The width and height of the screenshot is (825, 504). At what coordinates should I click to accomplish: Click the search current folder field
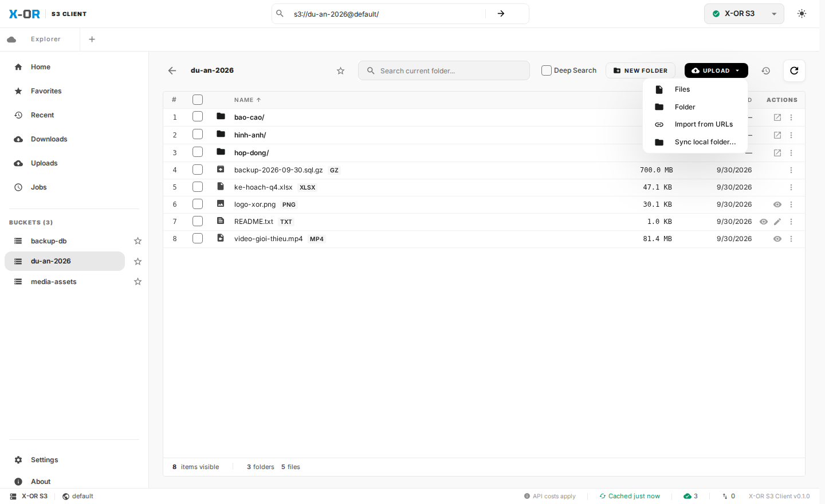pos(444,70)
